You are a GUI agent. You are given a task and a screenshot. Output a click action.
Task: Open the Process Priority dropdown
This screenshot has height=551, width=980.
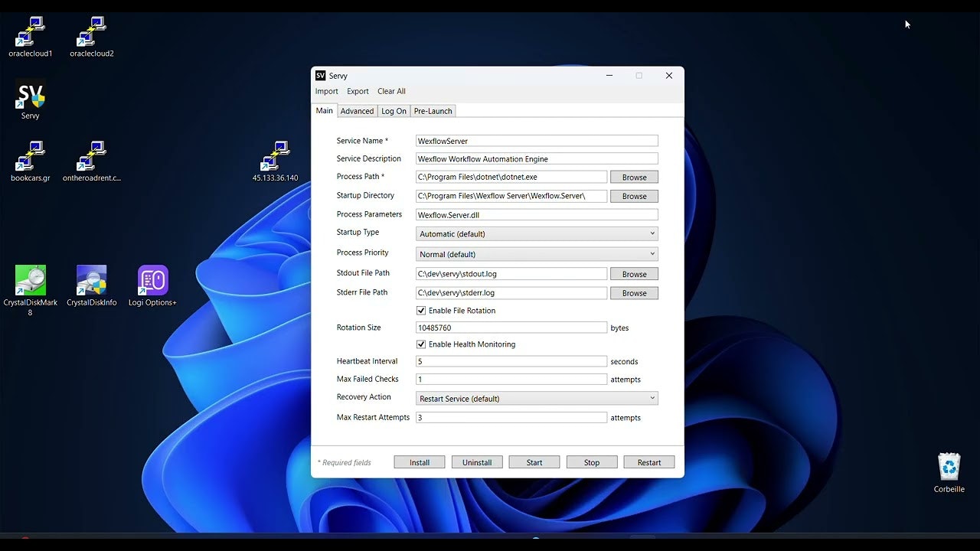tap(537, 254)
